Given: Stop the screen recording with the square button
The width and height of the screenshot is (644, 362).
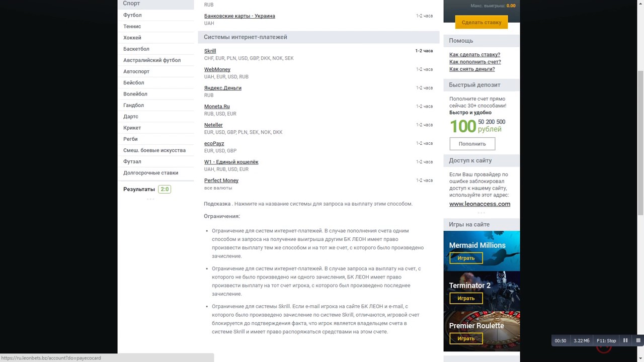Looking at the screenshot, I should click(x=638, y=340).
